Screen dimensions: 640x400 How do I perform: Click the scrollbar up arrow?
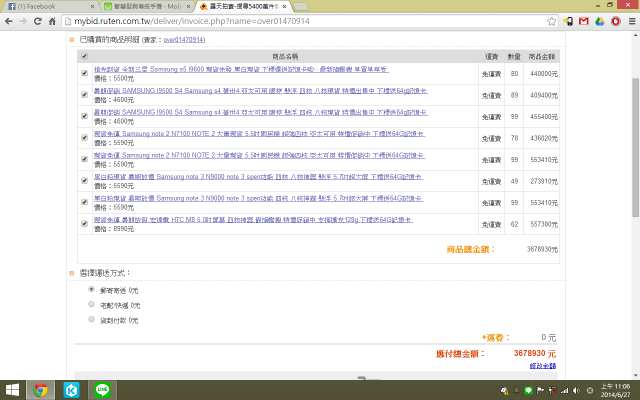click(635, 35)
